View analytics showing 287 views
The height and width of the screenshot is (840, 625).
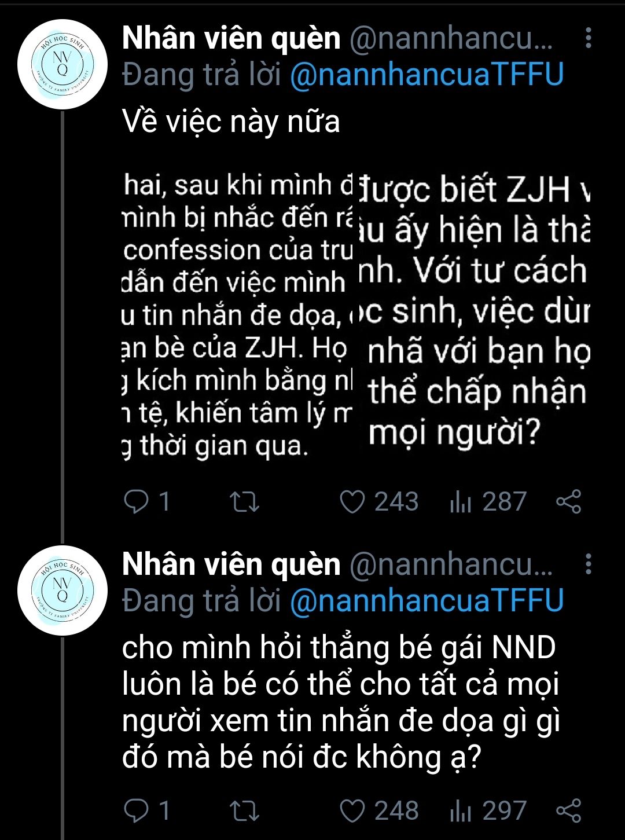[488, 501]
